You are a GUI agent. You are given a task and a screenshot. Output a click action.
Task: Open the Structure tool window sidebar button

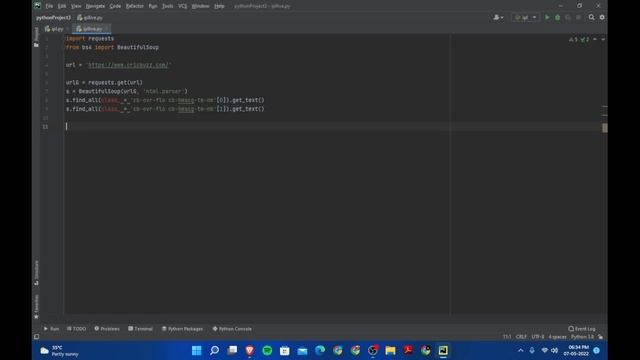pyautogui.click(x=36, y=273)
